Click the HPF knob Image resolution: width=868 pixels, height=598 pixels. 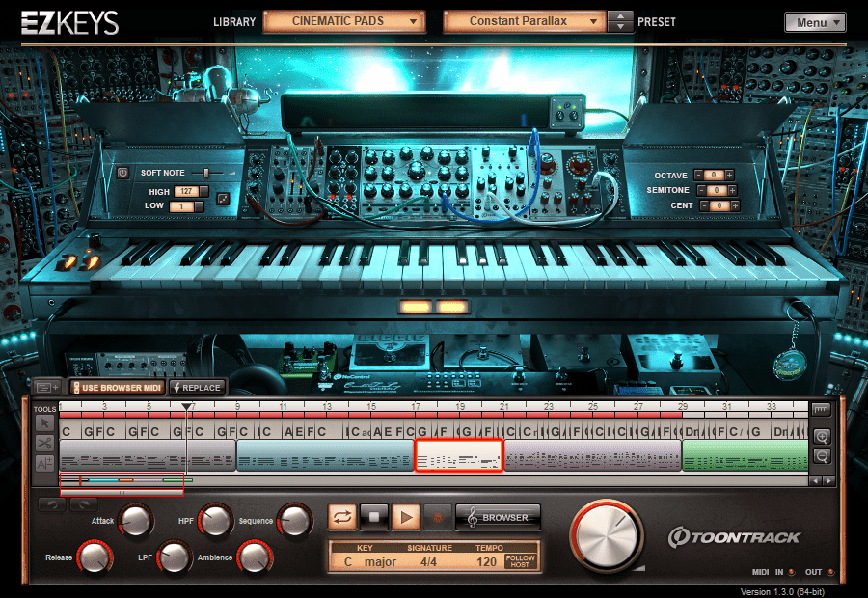point(215,520)
